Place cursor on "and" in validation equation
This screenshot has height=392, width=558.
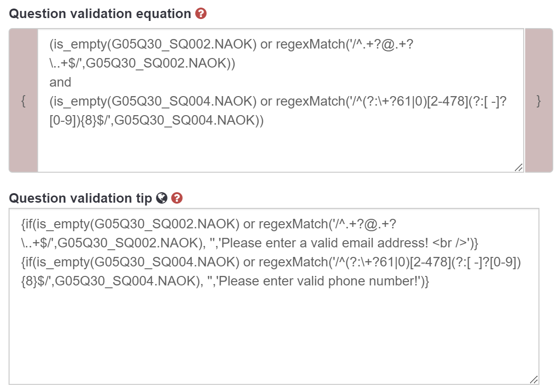[x=60, y=82]
